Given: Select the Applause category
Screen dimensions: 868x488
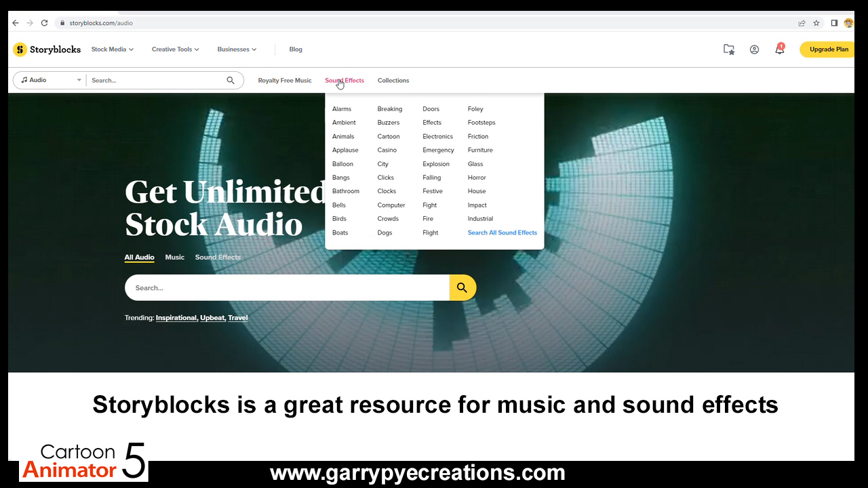Looking at the screenshot, I should pyautogui.click(x=345, y=150).
